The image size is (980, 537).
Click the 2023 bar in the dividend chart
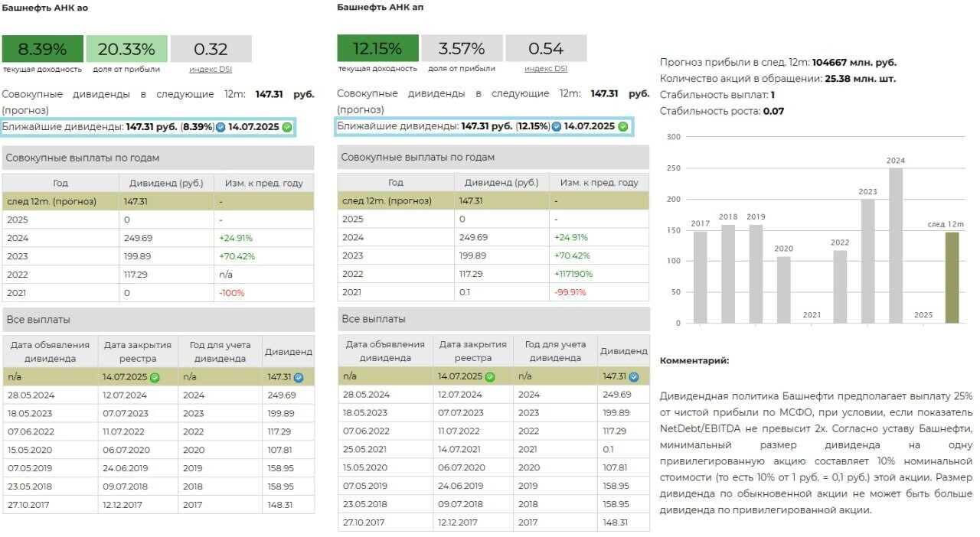click(x=867, y=260)
